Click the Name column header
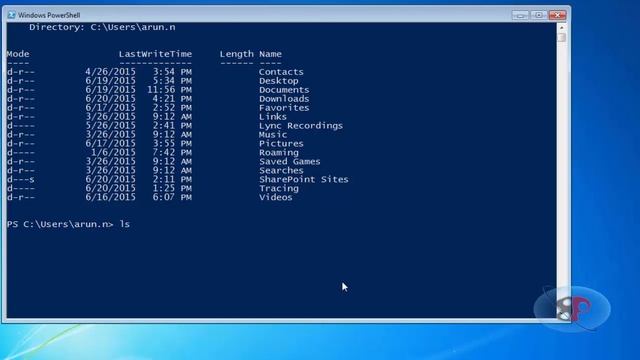 tap(270, 54)
